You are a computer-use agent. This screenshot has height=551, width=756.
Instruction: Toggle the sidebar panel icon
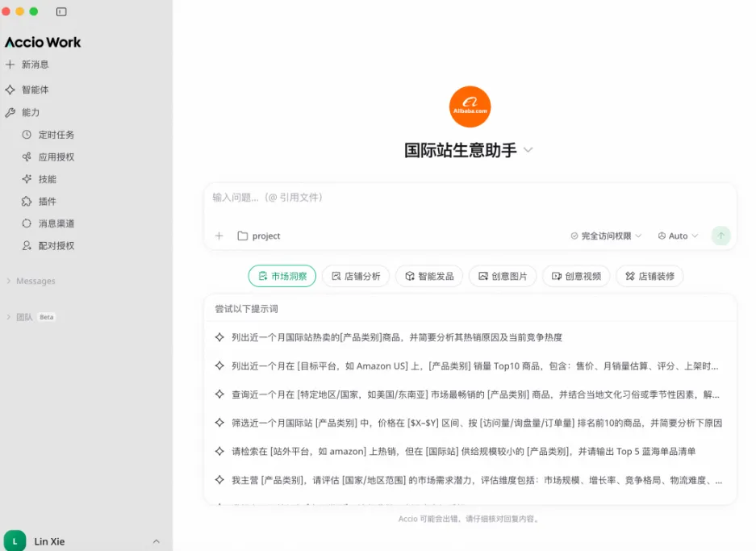coord(61,11)
